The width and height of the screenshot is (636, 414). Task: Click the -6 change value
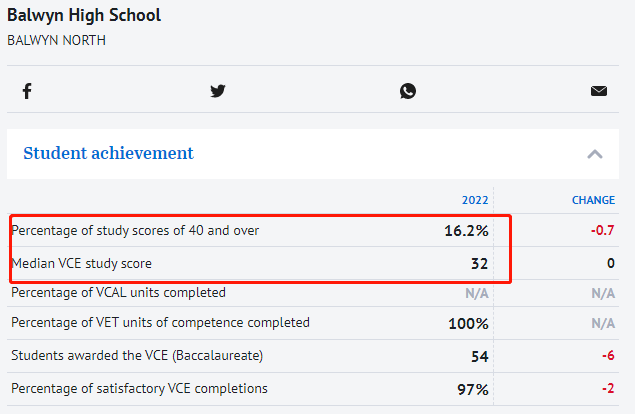point(608,356)
